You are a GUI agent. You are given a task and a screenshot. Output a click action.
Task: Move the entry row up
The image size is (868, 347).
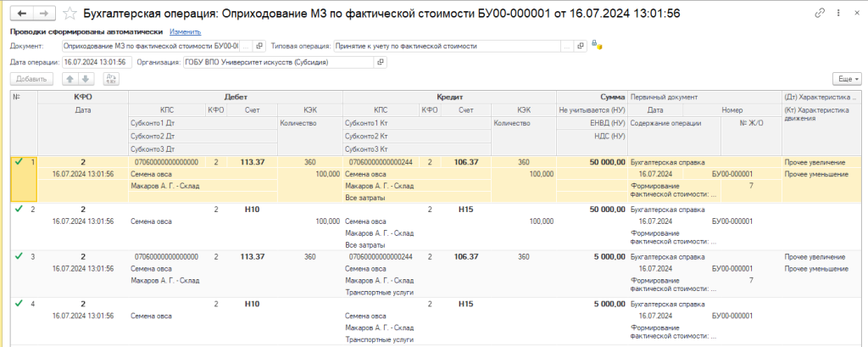click(70, 78)
